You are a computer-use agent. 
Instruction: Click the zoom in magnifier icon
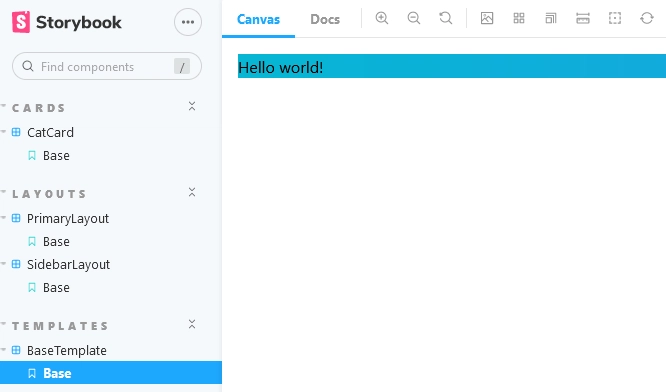coord(382,18)
